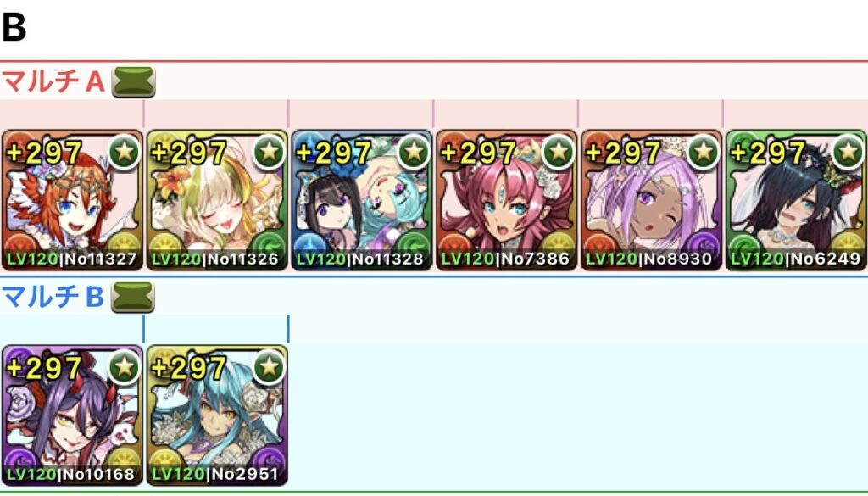Click the green badge beside マルチ B
This screenshot has width=868, height=496.
(x=133, y=298)
